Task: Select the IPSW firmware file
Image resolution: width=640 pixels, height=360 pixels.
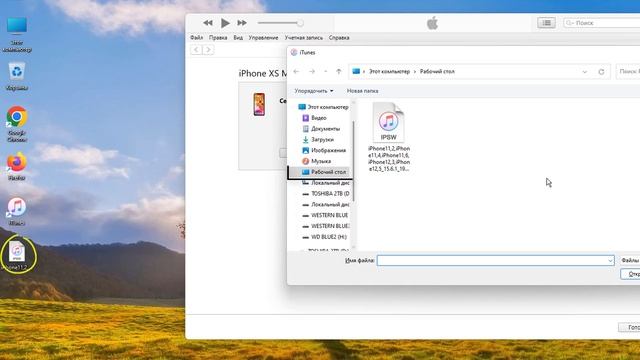Action: click(389, 137)
